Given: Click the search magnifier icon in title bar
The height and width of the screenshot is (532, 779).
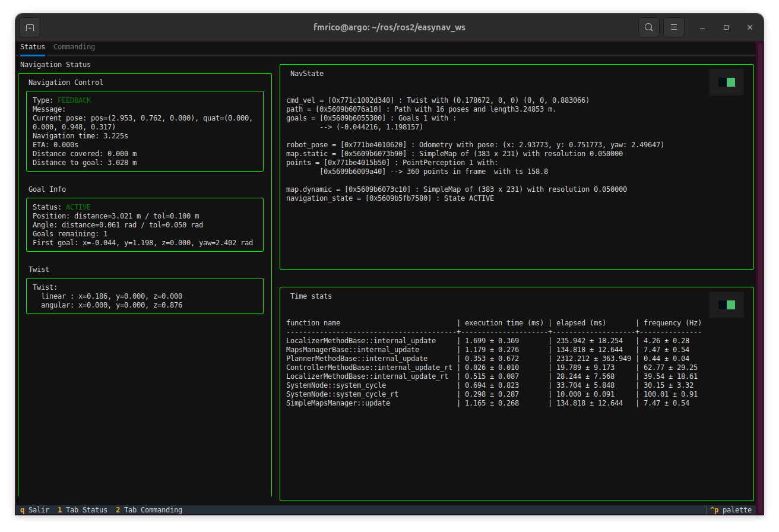Looking at the screenshot, I should pyautogui.click(x=649, y=27).
